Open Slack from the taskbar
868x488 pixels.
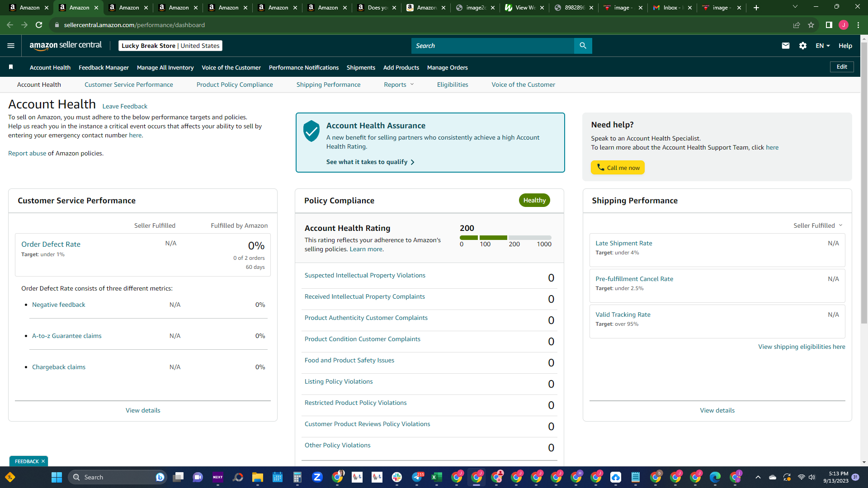click(x=397, y=477)
